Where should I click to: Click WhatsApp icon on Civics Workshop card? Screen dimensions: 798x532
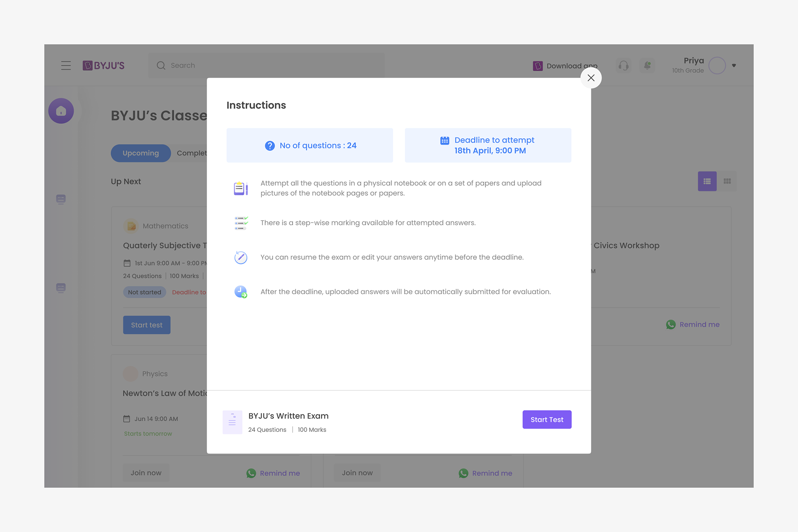(671, 325)
